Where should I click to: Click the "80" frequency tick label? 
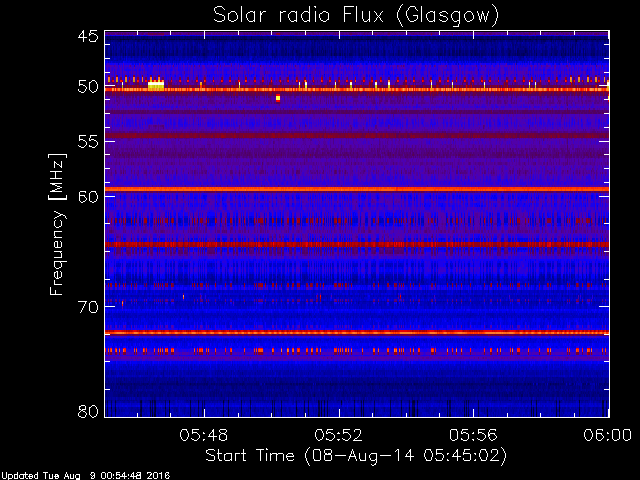[x=88, y=411]
